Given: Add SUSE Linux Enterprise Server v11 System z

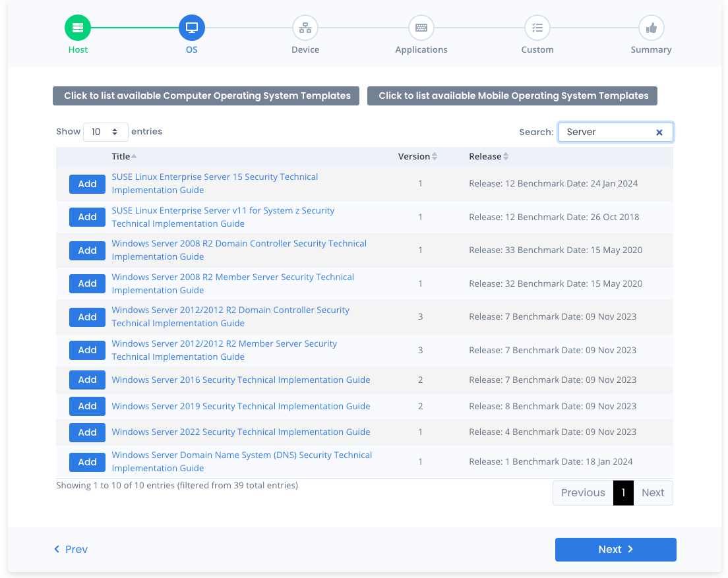Looking at the screenshot, I should click(87, 217).
